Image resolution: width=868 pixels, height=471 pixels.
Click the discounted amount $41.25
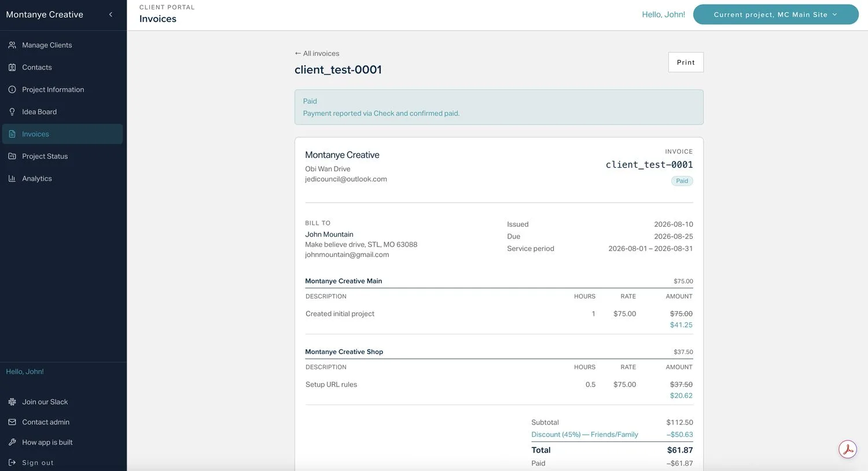click(681, 325)
